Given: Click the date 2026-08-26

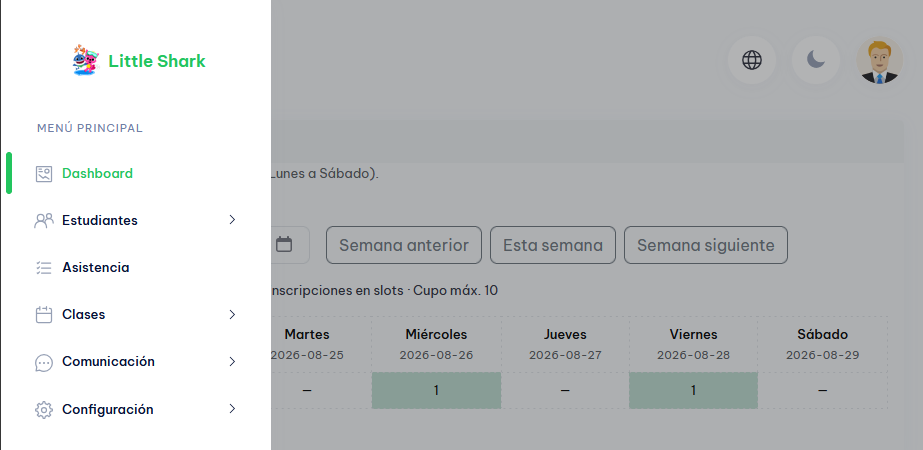Looking at the screenshot, I should [436, 355].
